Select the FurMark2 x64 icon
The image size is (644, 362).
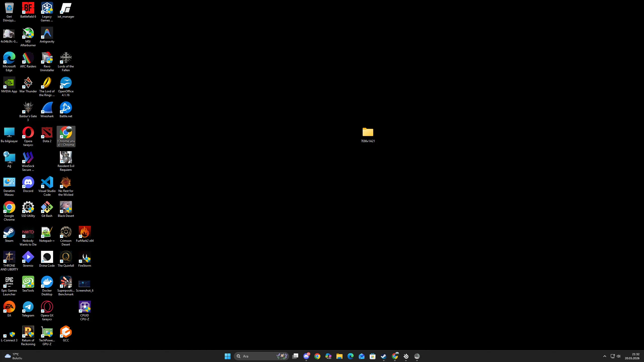[x=85, y=234]
